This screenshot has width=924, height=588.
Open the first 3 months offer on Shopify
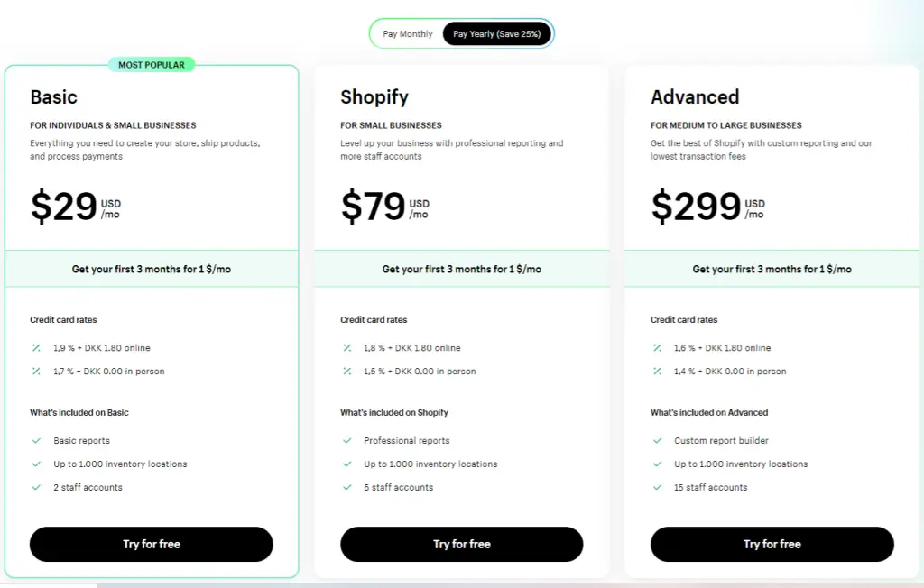point(461,268)
